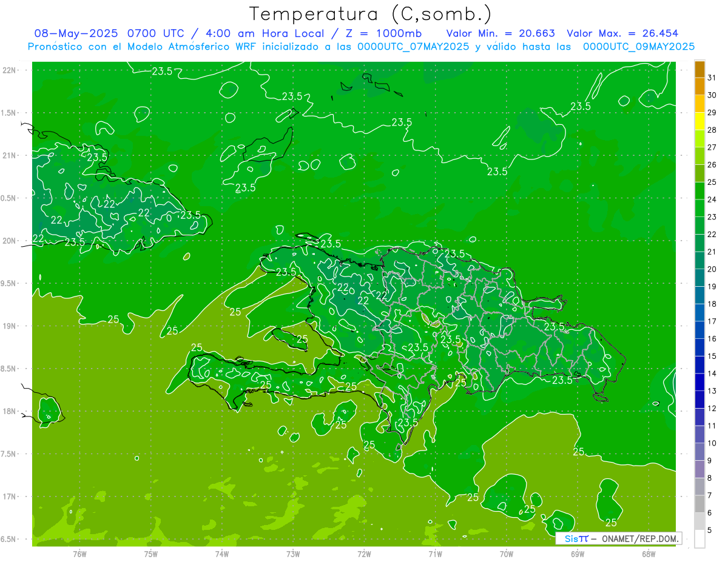The width and height of the screenshot is (728, 562).
Task: Click the yellow swatch between 28 and 29
Action: [x=699, y=121]
